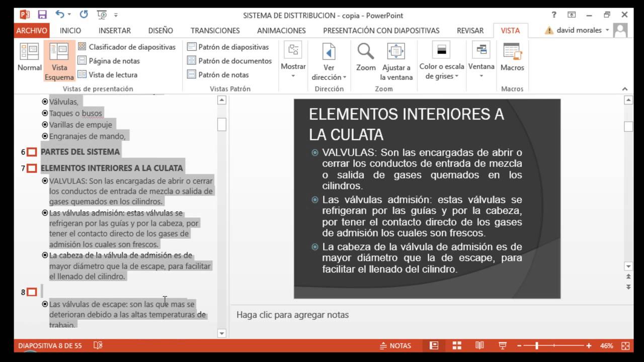This screenshot has width=644, height=362.
Task: Open Macros dialog
Action: click(512, 57)
